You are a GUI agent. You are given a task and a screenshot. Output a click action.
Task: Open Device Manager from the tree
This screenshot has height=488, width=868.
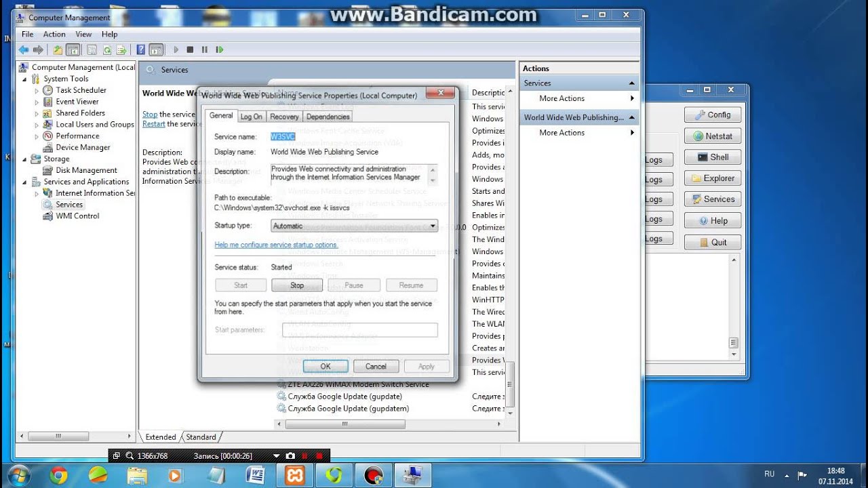[83, 148]
